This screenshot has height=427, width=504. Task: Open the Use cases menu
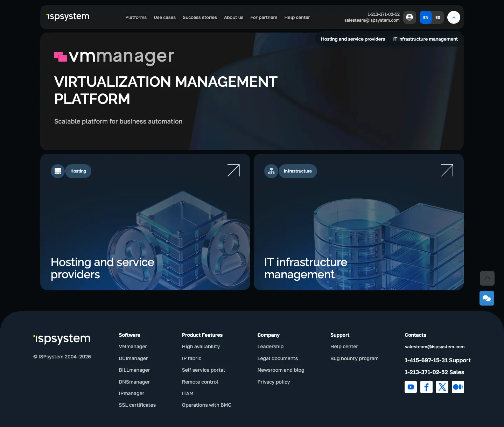pos(165,17)
